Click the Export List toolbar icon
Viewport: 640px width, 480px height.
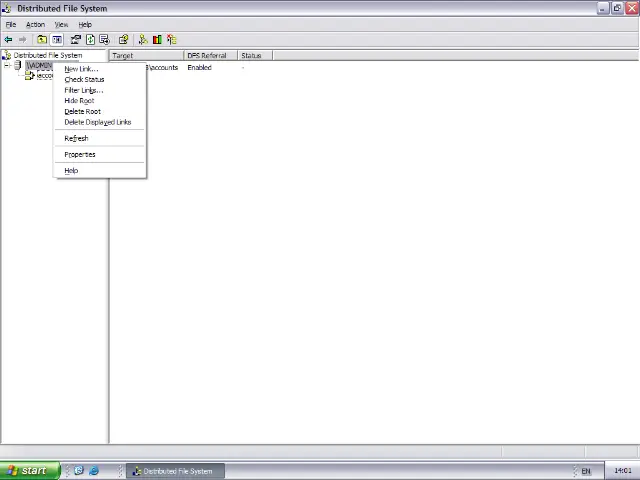click(104, 40)
